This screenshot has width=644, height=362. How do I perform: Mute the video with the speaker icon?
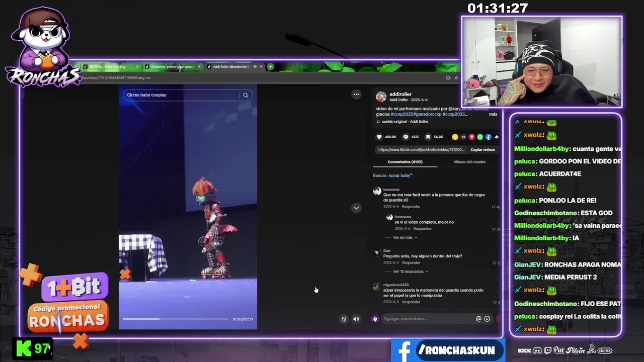356,319
